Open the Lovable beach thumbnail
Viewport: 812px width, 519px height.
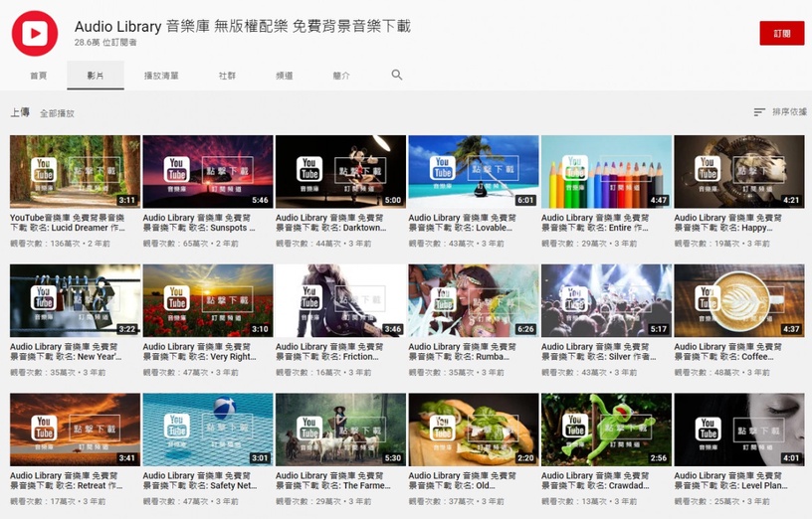[x=474, y=172]
